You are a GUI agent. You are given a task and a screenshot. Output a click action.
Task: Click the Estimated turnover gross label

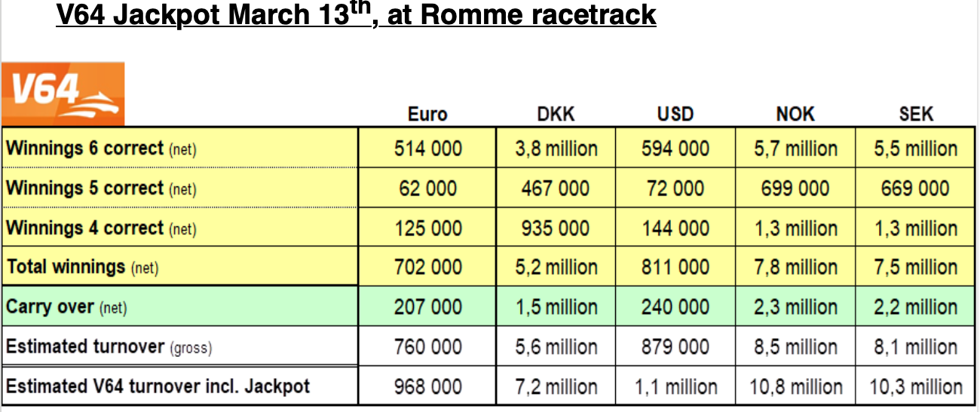[109, 347]
